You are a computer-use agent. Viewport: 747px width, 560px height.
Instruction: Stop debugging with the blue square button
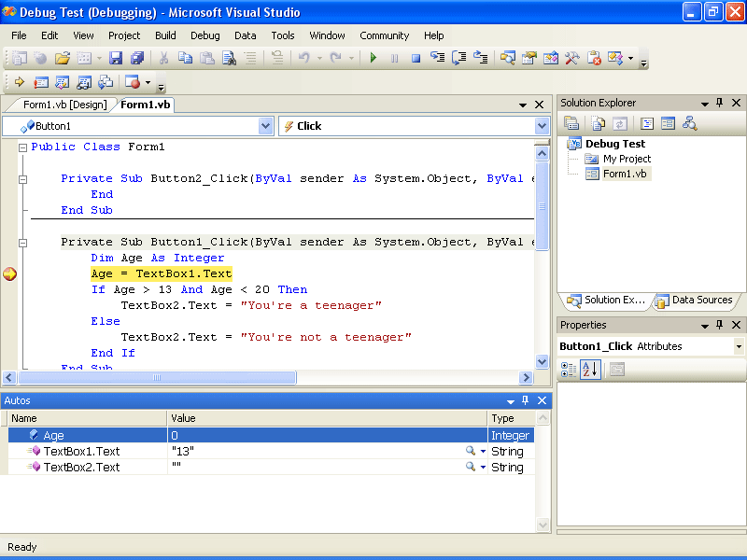coord(416,58)
